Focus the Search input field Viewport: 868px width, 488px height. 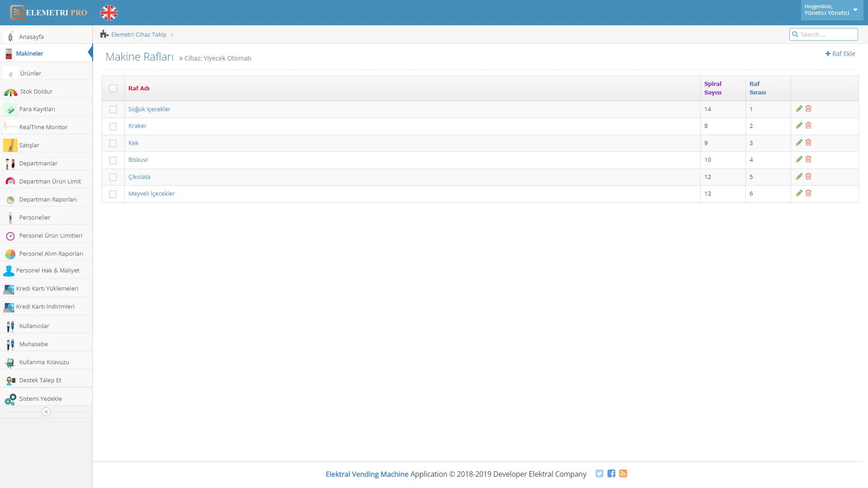pyautogui.click(x=824, y=34)
